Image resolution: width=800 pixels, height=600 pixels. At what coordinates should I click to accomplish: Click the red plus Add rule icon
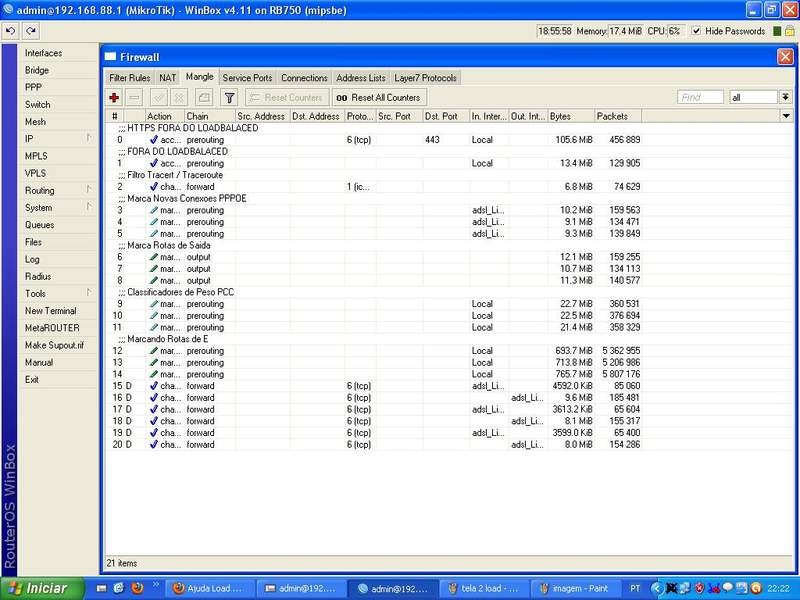click(x=114, y=97)
